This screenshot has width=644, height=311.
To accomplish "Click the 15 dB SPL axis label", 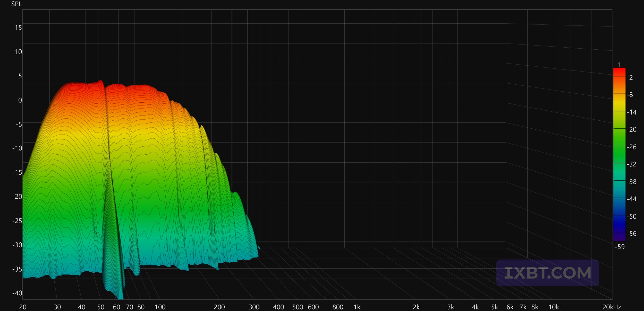I will (18, 28).
